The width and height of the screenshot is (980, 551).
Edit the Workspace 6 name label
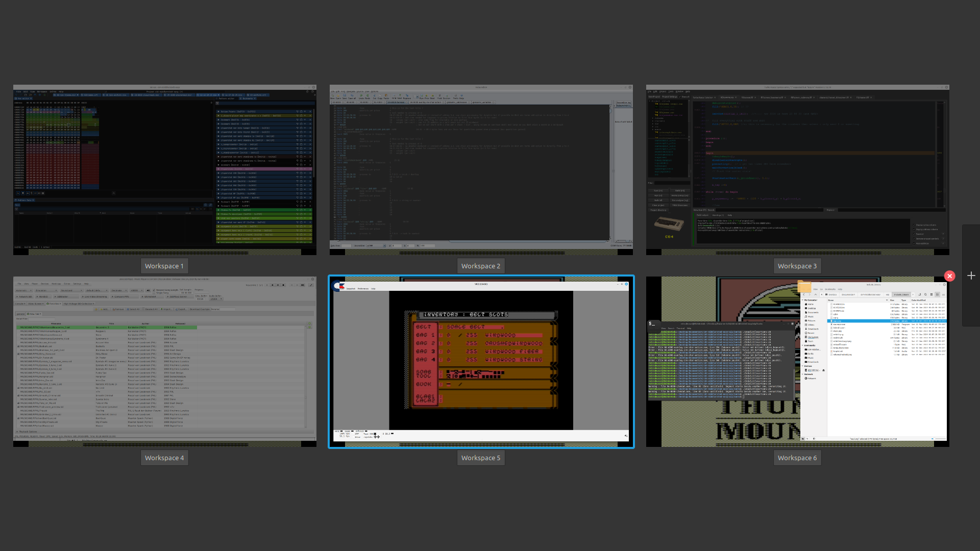point(797,458)
